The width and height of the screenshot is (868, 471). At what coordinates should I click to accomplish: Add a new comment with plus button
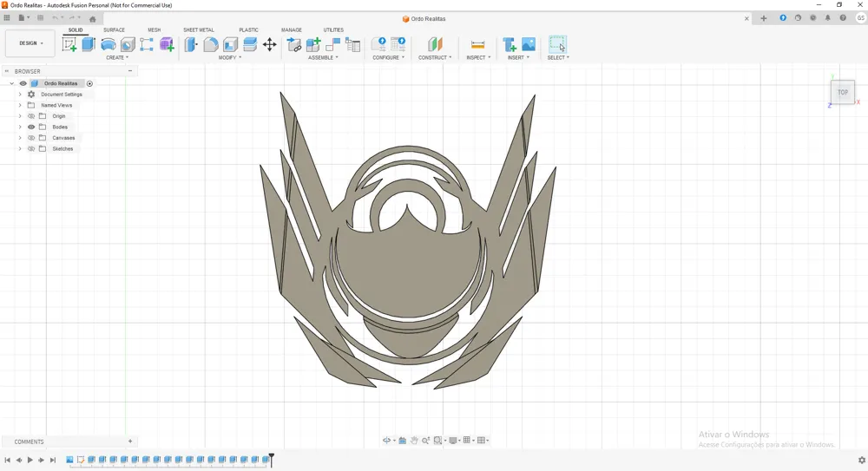coord(130,442)
